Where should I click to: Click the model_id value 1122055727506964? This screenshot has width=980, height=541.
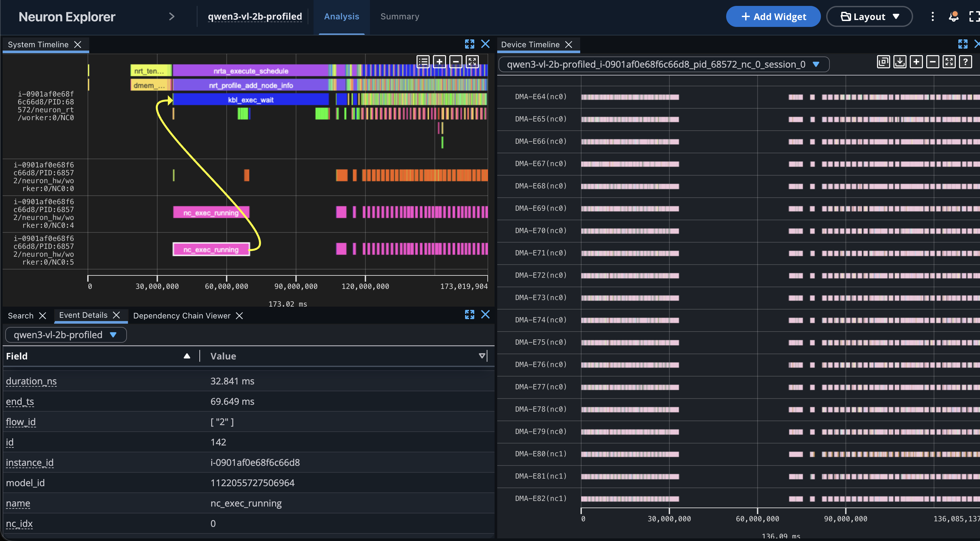(x=252, y=483)
